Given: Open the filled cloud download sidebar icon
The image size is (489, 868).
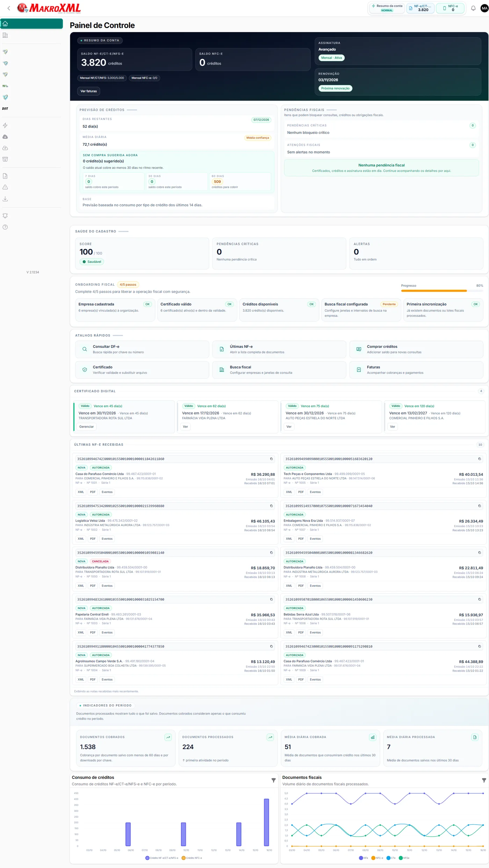Looking at the screenshot, I should click(x=5, y=137).
